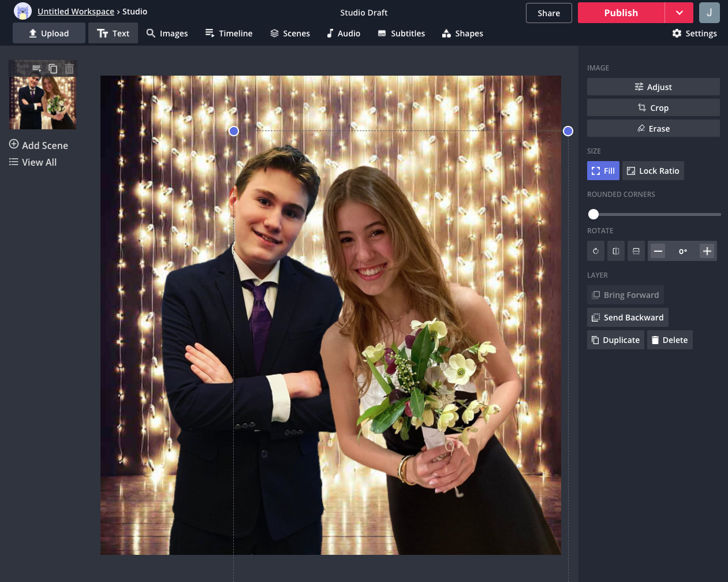Click the user profile J avatar
The height and width of the screenshot is (582, 728).
[709, 13]
